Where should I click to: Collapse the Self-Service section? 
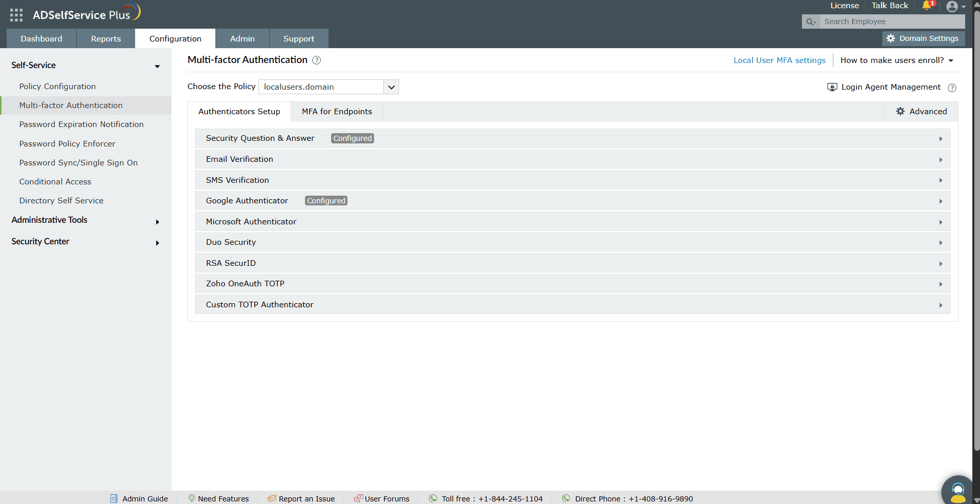click(x=157, y=67)
